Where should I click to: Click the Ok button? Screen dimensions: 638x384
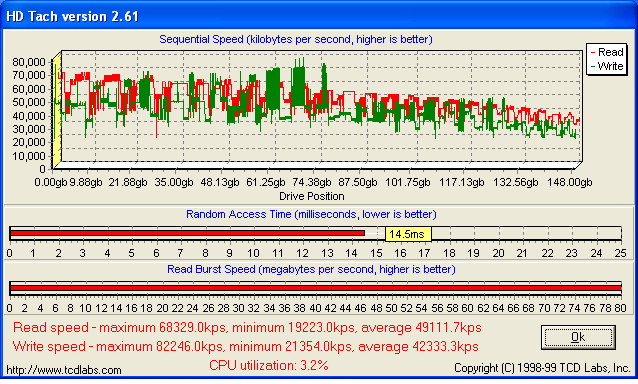[578, 337]
